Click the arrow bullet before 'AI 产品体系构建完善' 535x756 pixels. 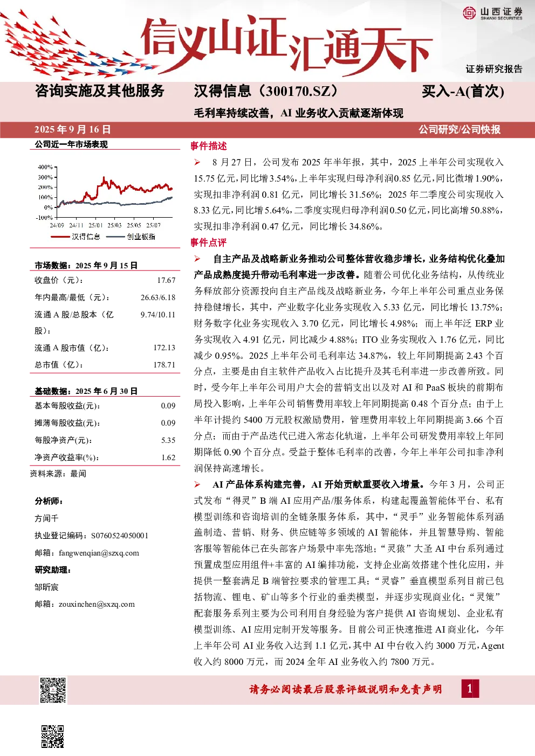tap(197, 484)
